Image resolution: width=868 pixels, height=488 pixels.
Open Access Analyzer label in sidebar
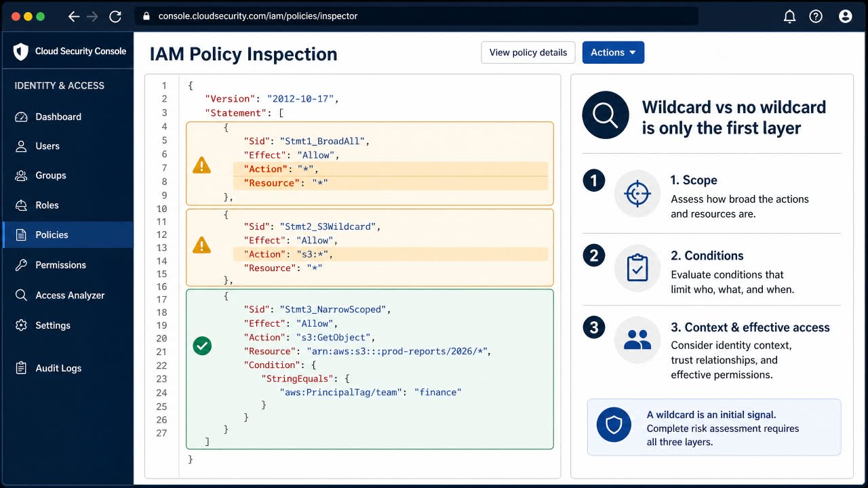pyautogui.click(x=70, y=296)
